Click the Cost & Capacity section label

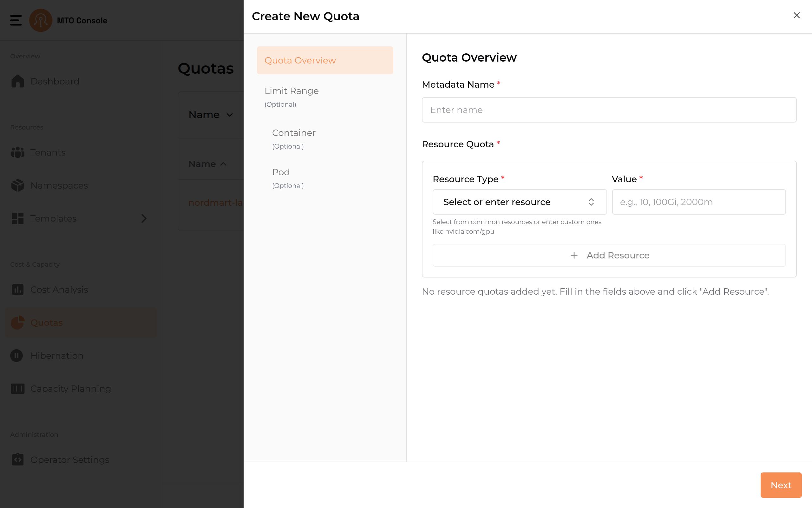pyautogui.click(x=35, y=264)
